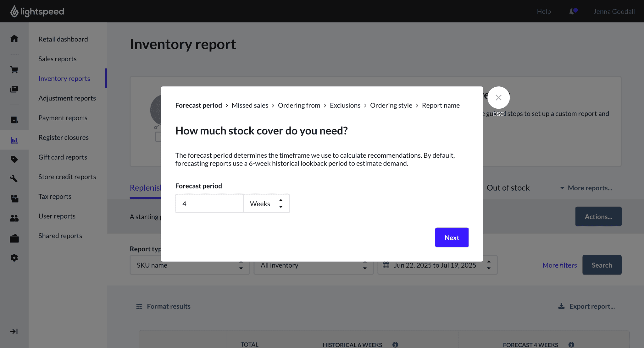Click the reporting bar chart icon
Image resolution: width=644 pixels, height=348 pixels.
14,140
